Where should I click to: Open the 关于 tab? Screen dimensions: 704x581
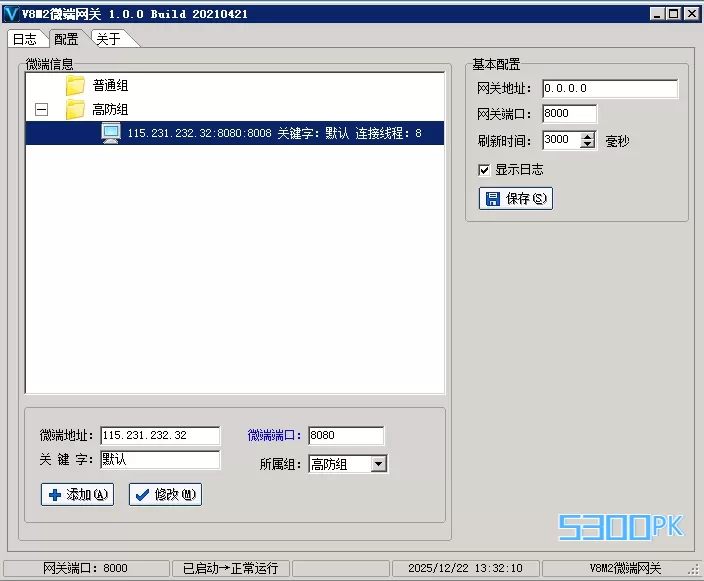[109, 39]
